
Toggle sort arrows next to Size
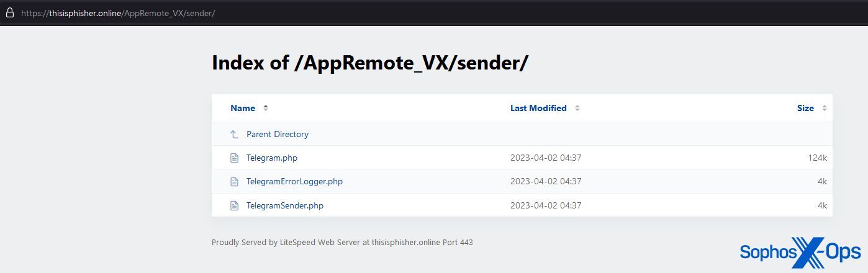[824, 108]
